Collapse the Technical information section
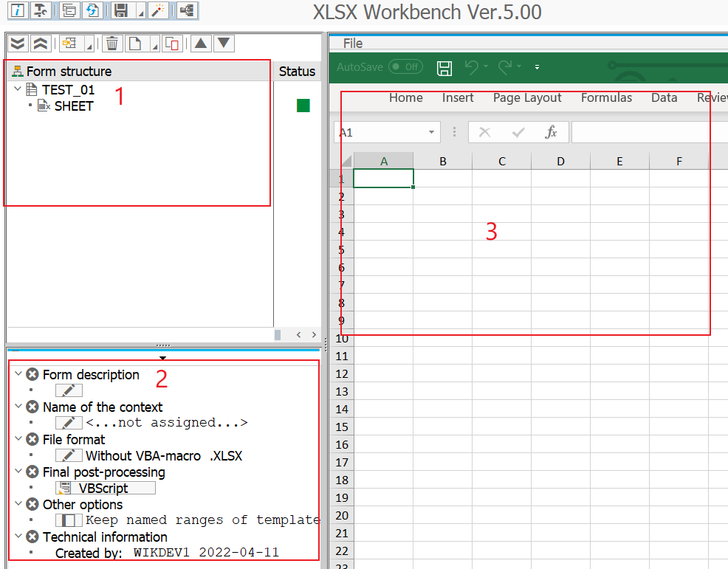 [x=18, y=536]
